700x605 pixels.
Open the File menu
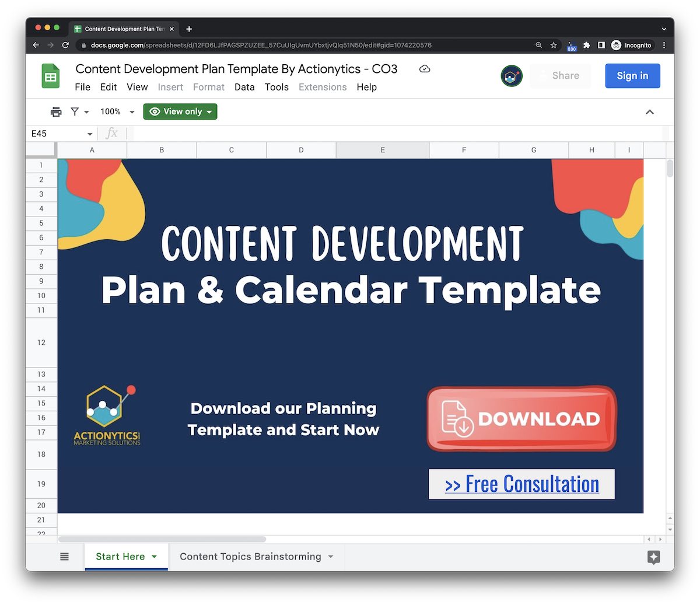(82, 87)
